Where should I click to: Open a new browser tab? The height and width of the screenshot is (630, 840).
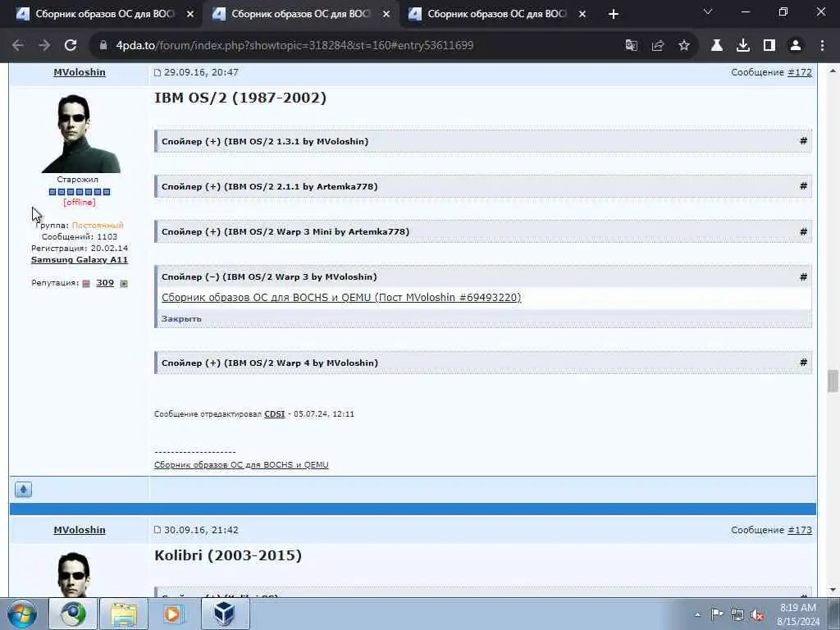tap(614, 14)
